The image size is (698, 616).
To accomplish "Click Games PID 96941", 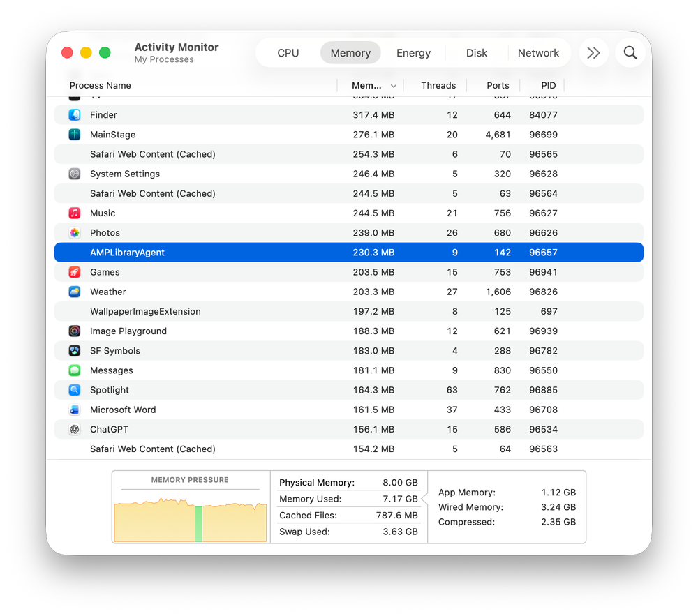I will click(x=543, y=272).
